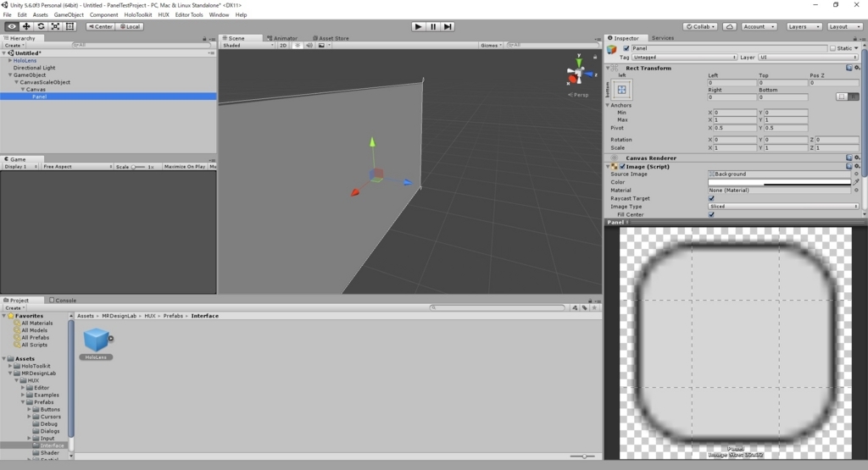Open Image Type dropdown showing Sliced

[783, 207]
